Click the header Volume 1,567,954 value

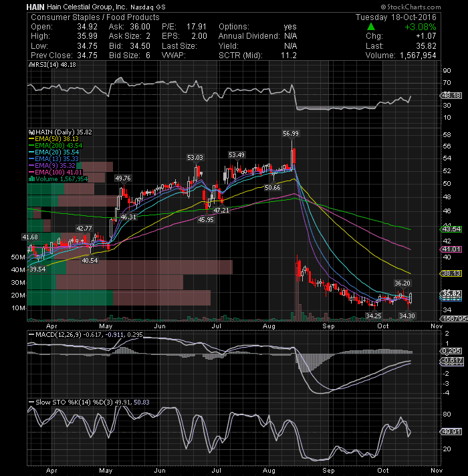418,55
